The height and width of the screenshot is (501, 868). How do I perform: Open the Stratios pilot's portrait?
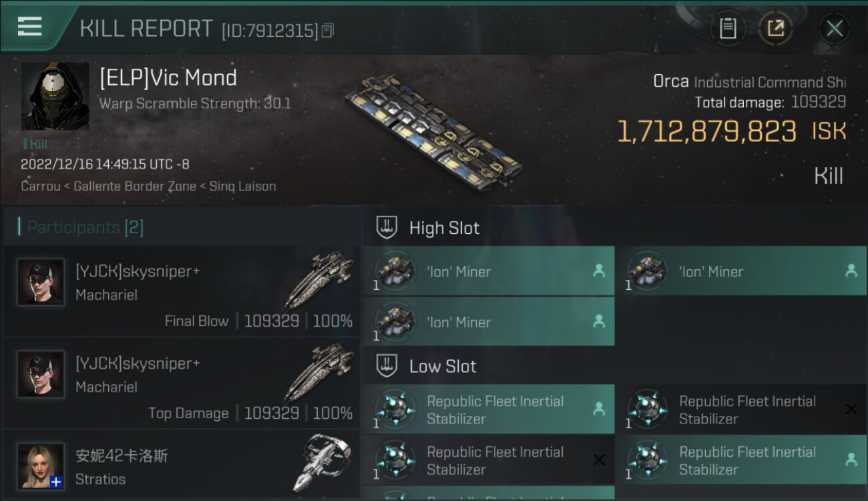click(41, 465)
